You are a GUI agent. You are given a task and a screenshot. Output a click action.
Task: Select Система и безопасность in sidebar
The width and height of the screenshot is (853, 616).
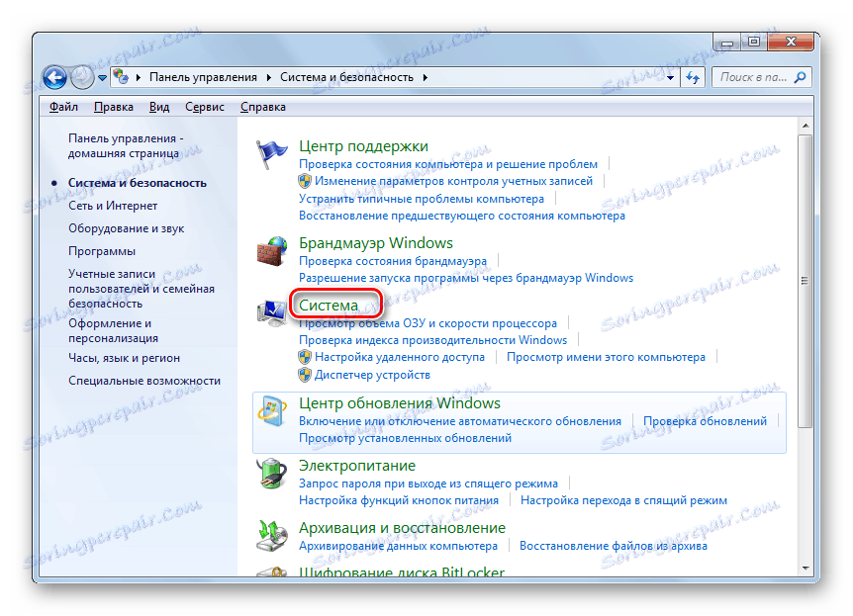click(138, 183)
